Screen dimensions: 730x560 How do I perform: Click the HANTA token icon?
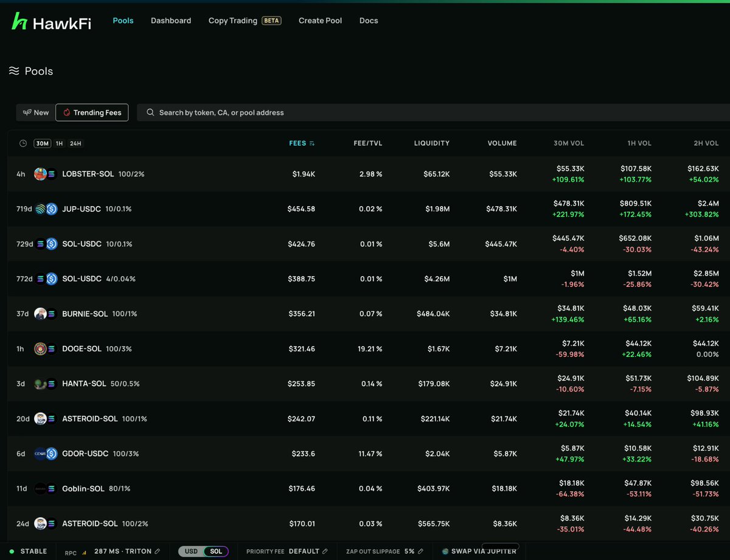click(40, 384)
